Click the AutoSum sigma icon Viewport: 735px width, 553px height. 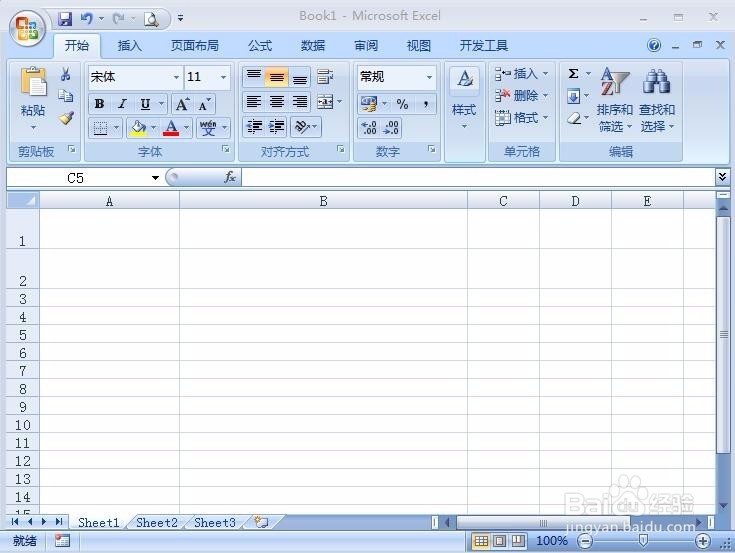(573, 74)
